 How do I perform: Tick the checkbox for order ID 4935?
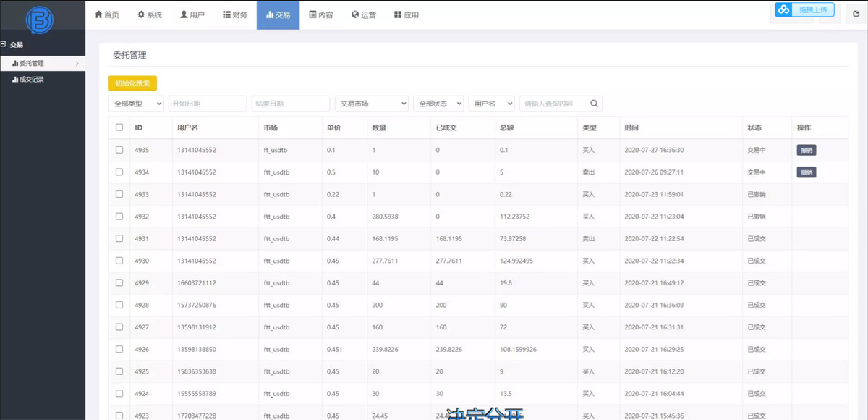click(x=119, y=150)
